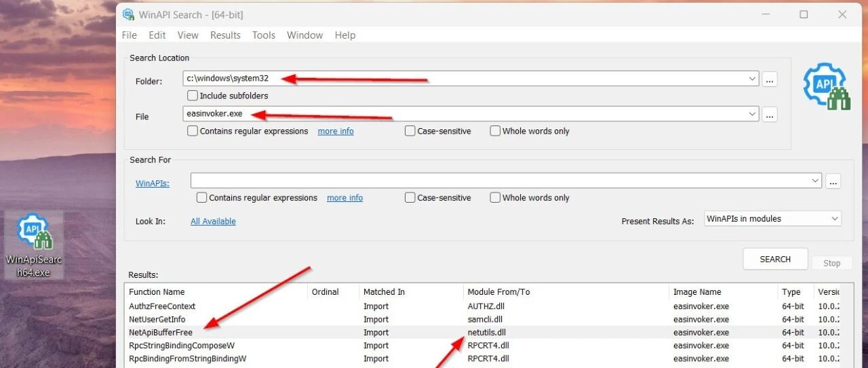Select the NetUserGetInfo result row
This screenshot has width=868, height=368.
pos(482,319)
